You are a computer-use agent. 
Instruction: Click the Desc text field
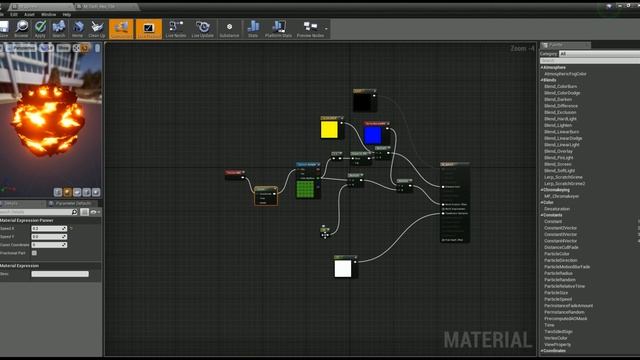click(60, 274)
